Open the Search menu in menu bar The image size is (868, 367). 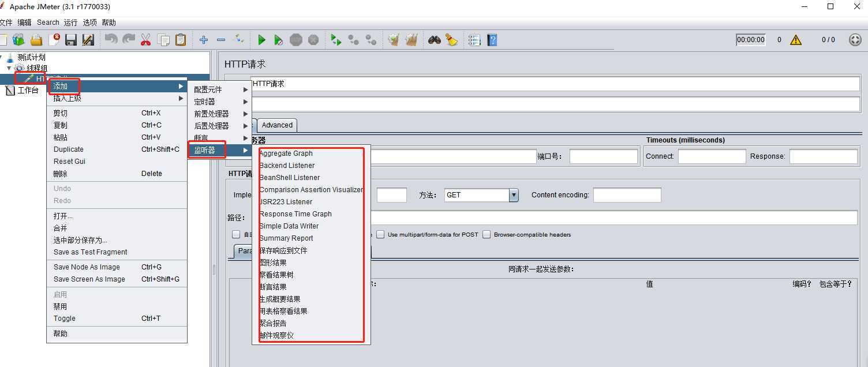click(x=48, y=23)
